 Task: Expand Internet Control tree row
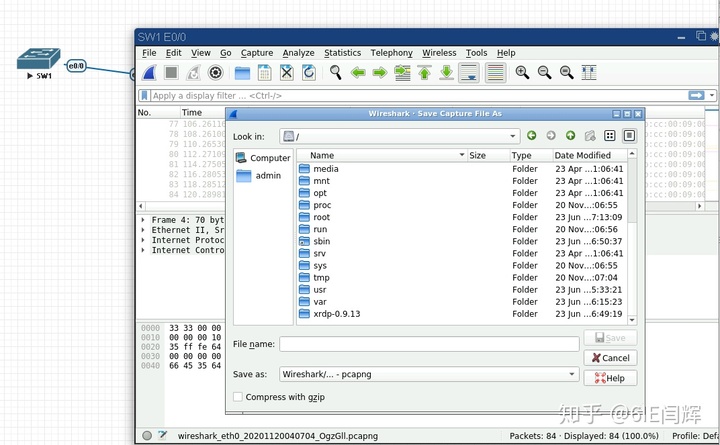tap(143, 250)
